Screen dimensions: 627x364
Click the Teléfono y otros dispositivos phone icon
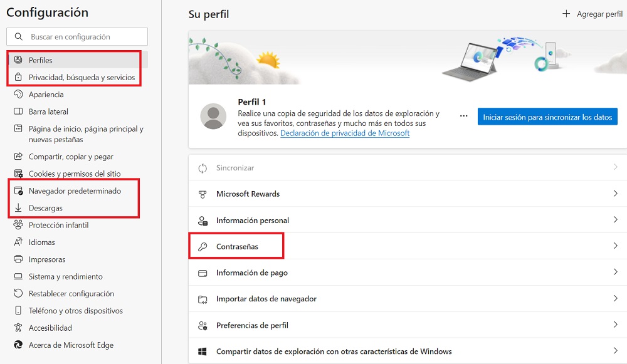click(x=18, y=311)
